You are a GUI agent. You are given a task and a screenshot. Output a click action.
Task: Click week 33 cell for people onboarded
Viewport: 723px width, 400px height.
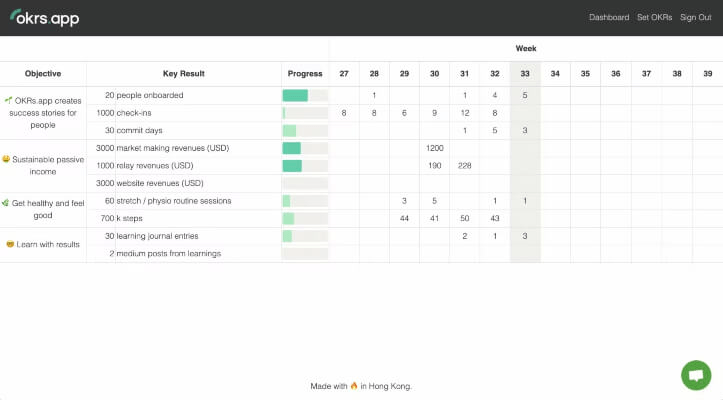(525, 96)
